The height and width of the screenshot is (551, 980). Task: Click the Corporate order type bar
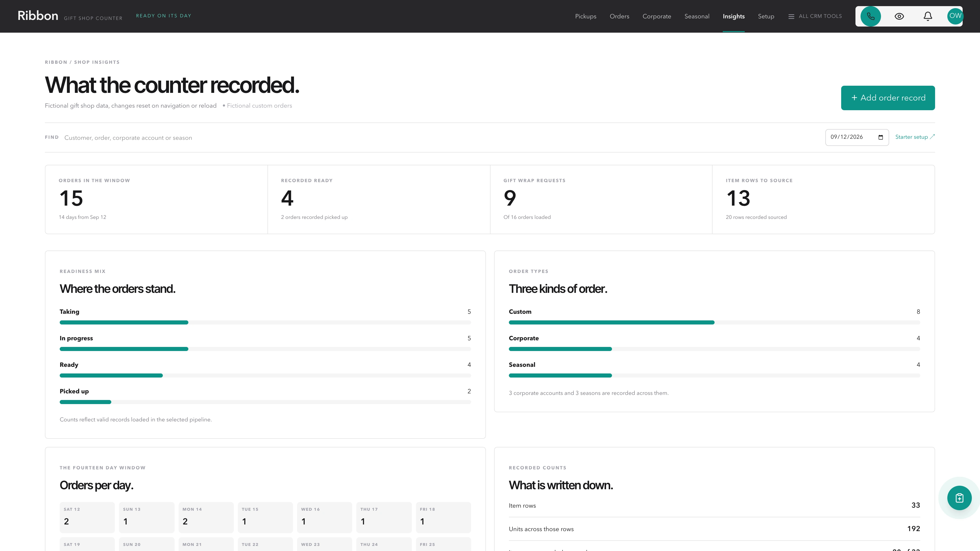click(714, 349)
